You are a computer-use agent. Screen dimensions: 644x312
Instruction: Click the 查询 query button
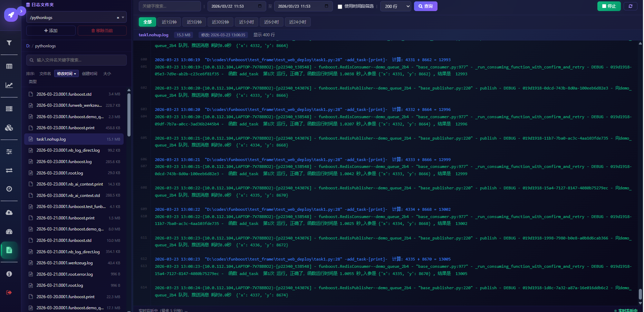(x=425, y=6)
